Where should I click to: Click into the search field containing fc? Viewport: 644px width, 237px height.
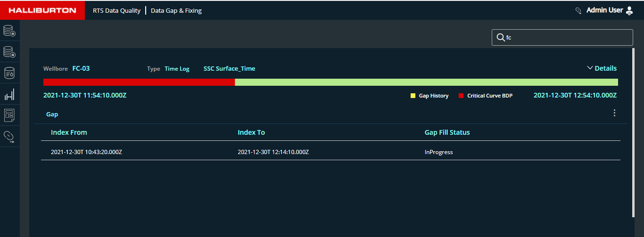click(566, 38)
